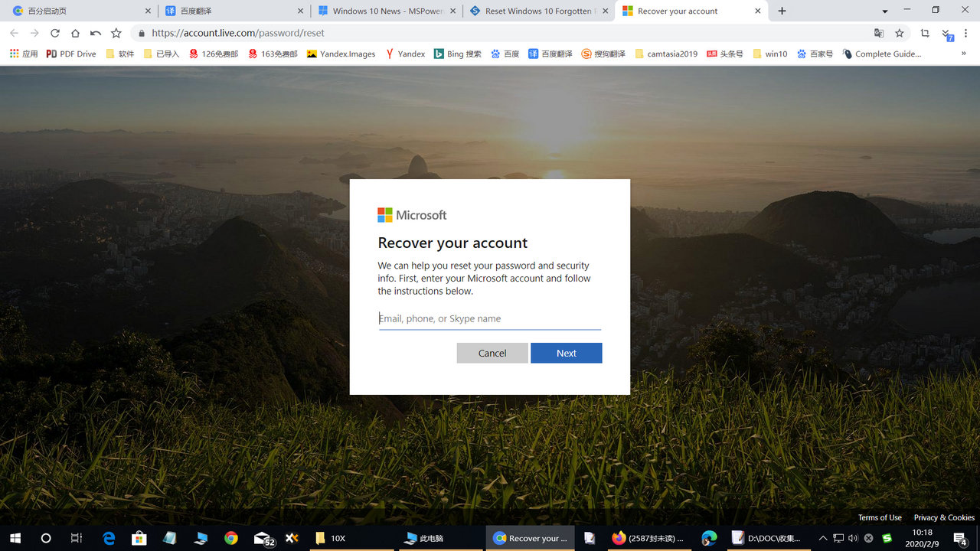Open the Windows Start button
980x551 pixels.
[x=15, y=538]
